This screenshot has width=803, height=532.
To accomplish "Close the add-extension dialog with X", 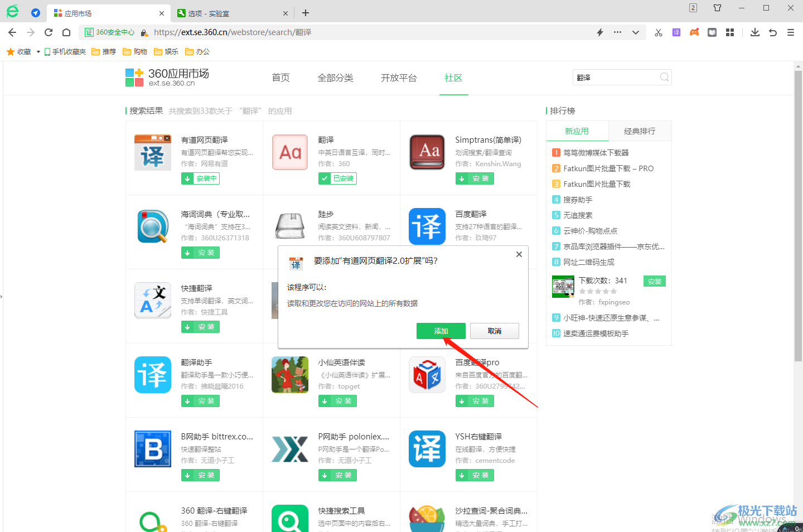I will pyautogui.click(x=519, y=254).
